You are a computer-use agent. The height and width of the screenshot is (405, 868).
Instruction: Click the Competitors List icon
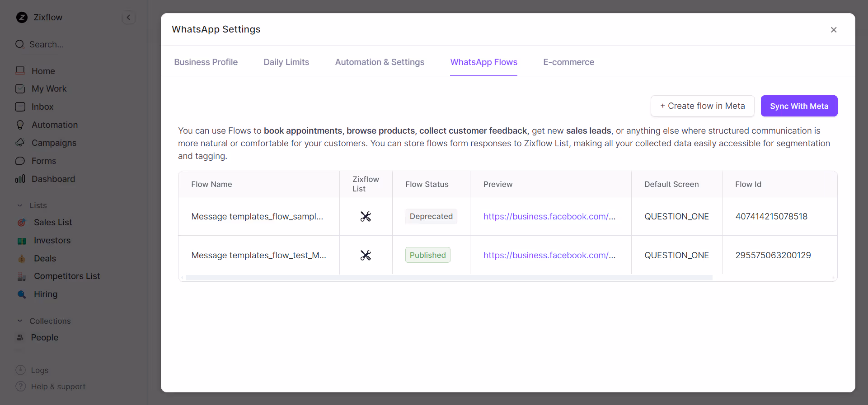tap(22, 276)
